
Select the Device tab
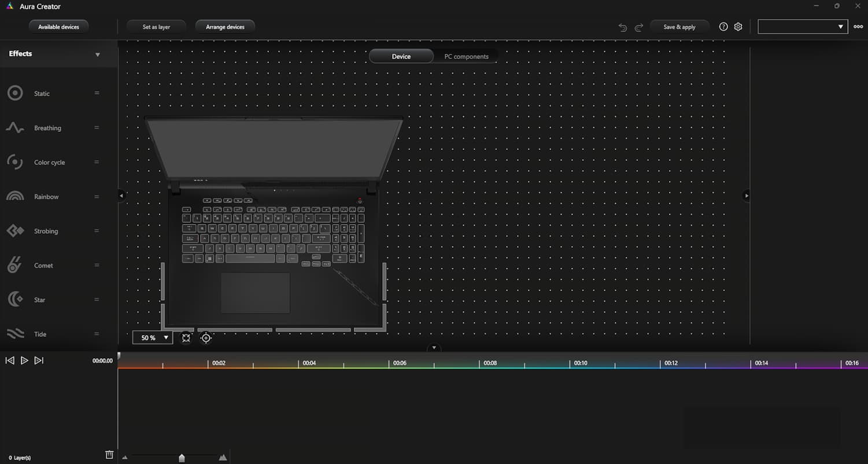(x=401, y=56)
